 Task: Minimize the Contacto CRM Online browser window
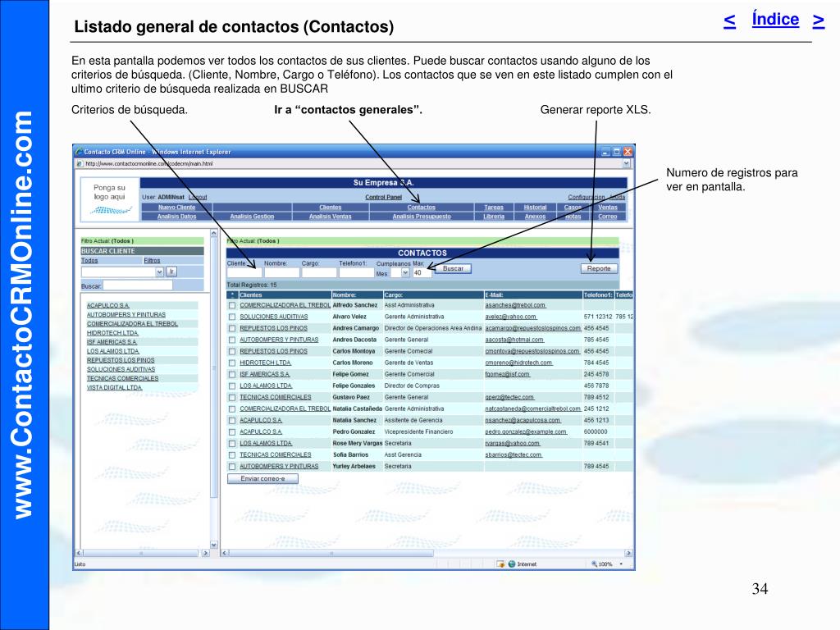click(605, 152)
